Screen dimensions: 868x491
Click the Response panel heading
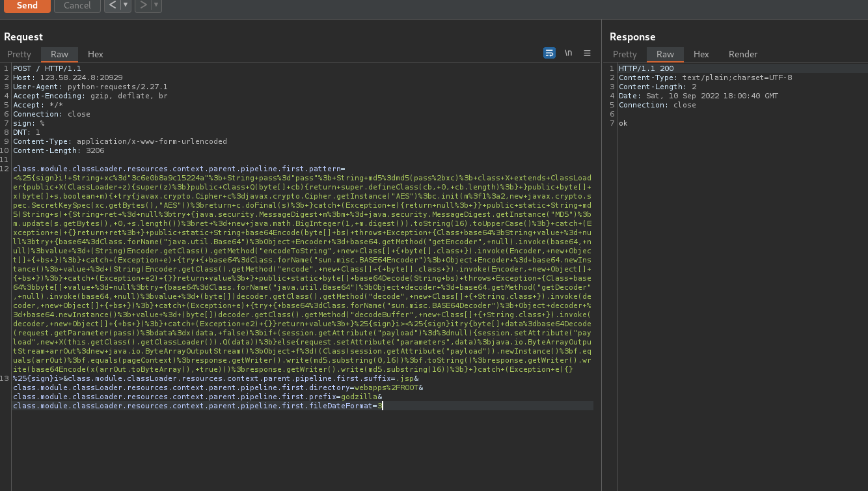(x=632, y=36)
